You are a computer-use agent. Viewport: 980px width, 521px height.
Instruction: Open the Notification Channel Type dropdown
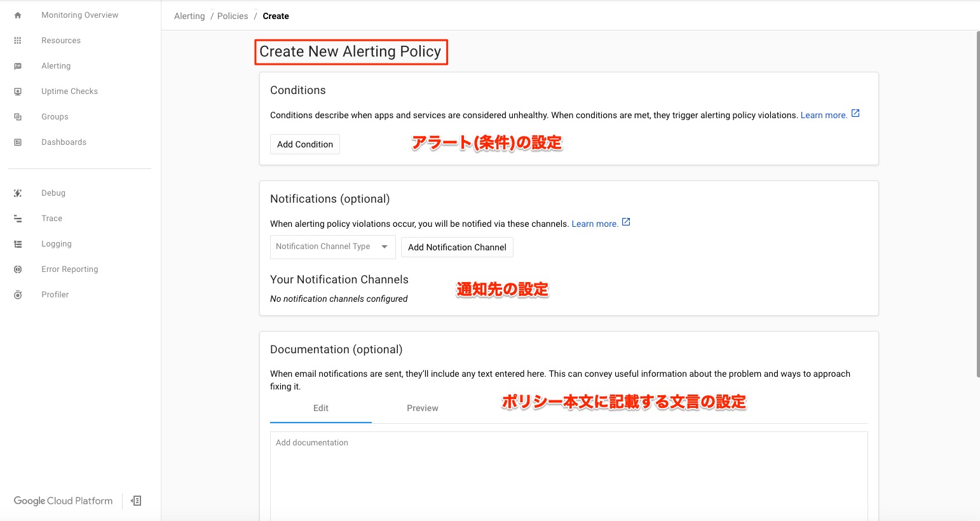point(332,247)
